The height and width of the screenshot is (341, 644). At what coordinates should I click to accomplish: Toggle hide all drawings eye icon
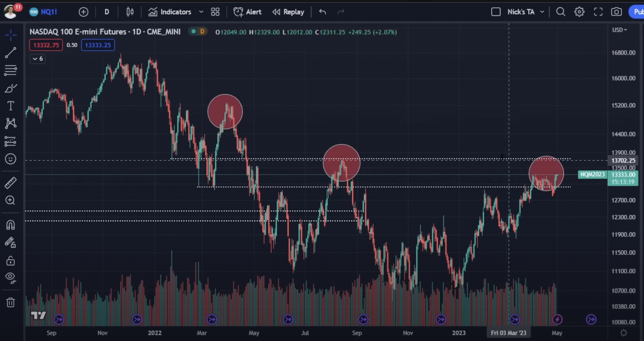[10, 278]
